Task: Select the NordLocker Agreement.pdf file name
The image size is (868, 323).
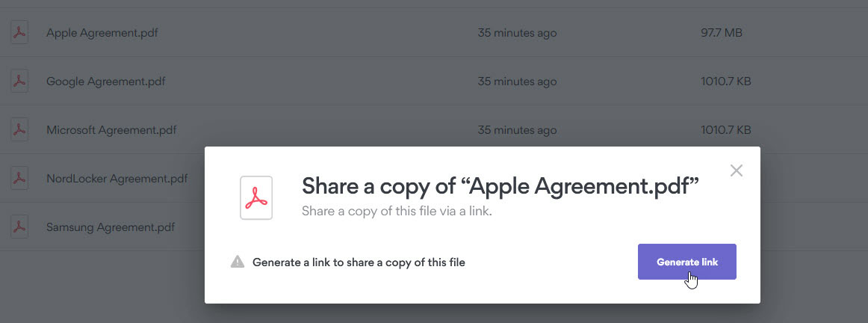Action: (117, 179)
